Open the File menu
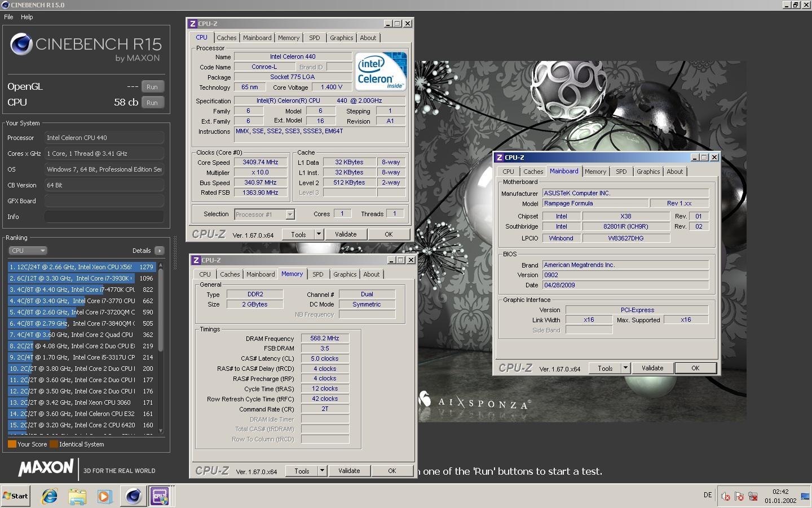 (8, 17)
